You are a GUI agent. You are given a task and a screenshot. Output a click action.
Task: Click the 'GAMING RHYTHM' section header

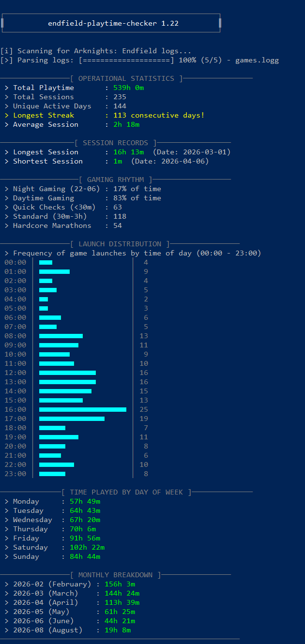pos(115,180)
